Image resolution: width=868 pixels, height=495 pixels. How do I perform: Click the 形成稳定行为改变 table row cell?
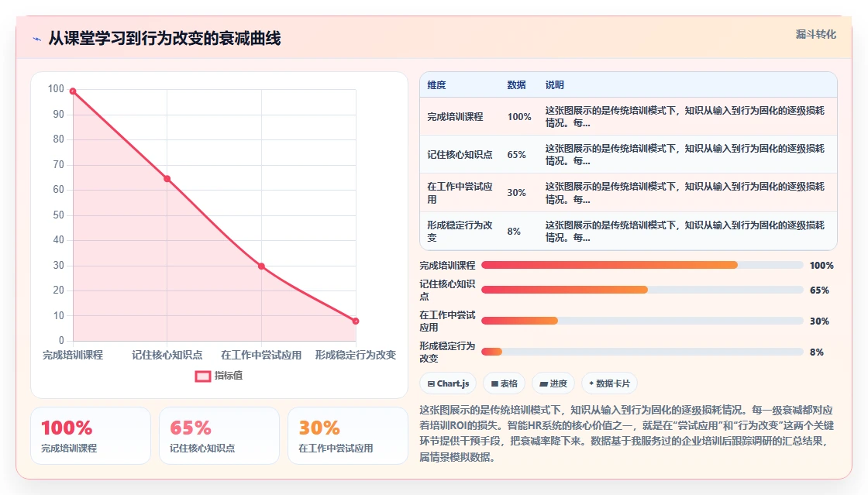(460, 231)
